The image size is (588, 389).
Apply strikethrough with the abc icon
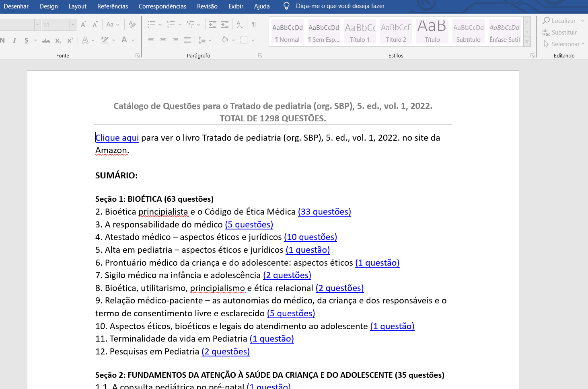[46, 41]
